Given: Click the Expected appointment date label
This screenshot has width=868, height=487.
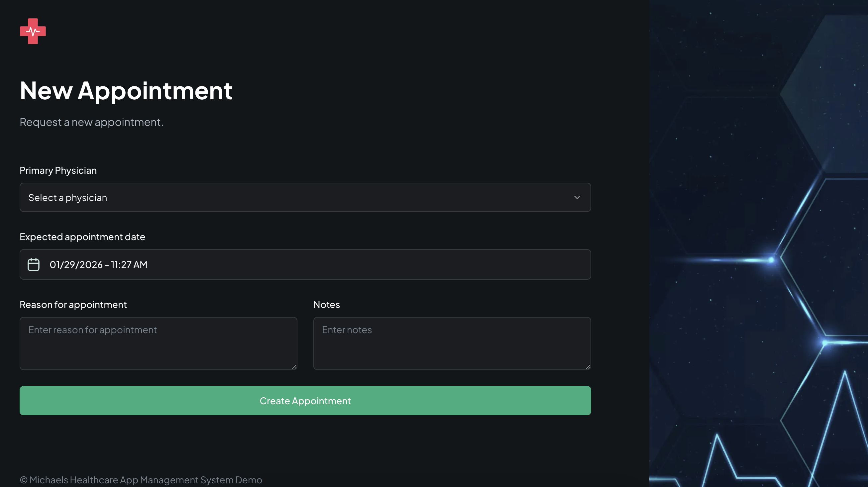Looking at the screenshot, I should point(82,237).
